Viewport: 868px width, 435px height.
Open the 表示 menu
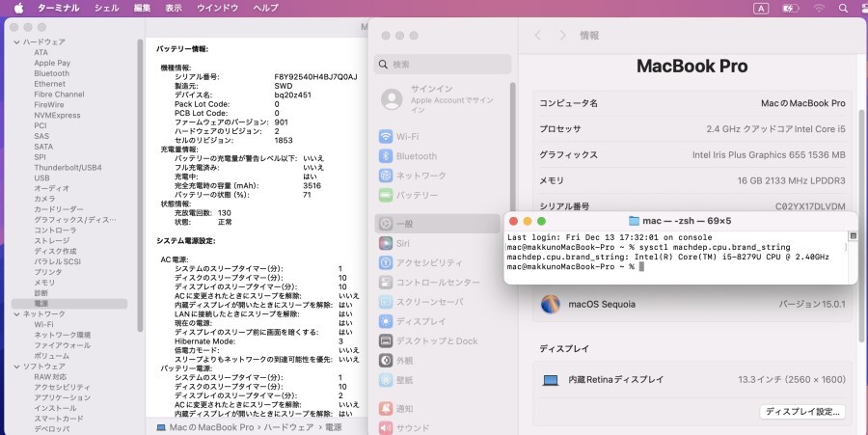click(x=174, y=8)
